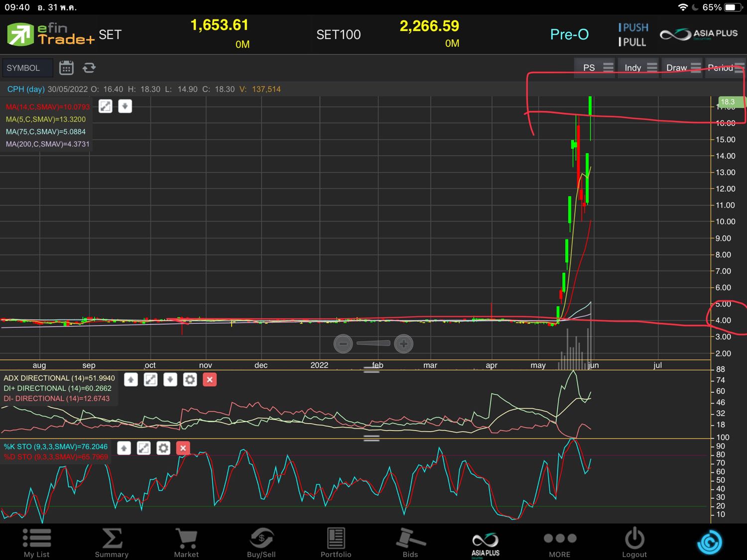
Task: Tap the SYMBOL input field
Action: click(x=27, y=68)
